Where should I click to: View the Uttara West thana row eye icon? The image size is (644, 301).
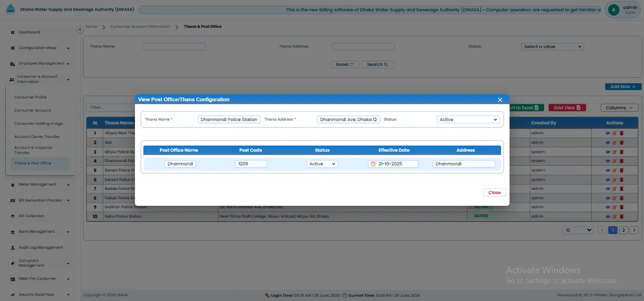coord(608,133)
